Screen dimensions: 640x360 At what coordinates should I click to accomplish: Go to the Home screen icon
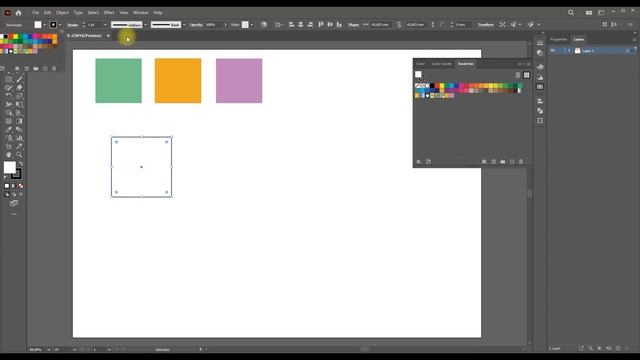coord(18,13)
